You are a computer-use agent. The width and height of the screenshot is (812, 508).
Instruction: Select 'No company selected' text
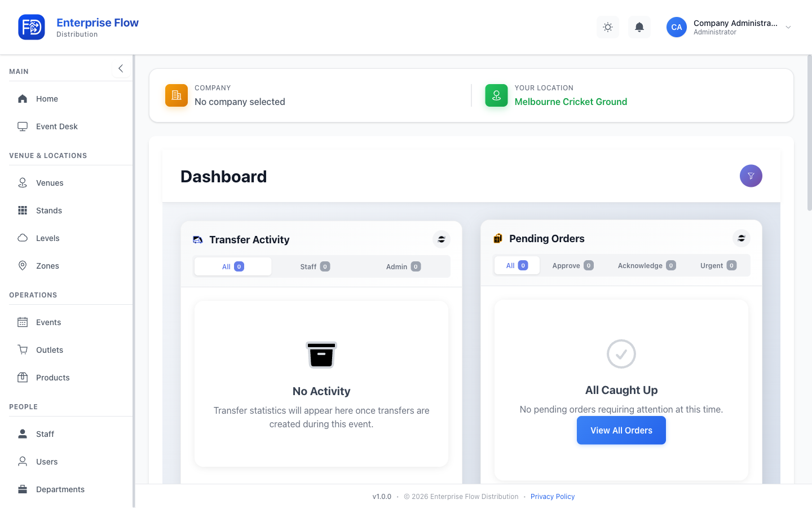pyautogui.click(x=240, y=102)
